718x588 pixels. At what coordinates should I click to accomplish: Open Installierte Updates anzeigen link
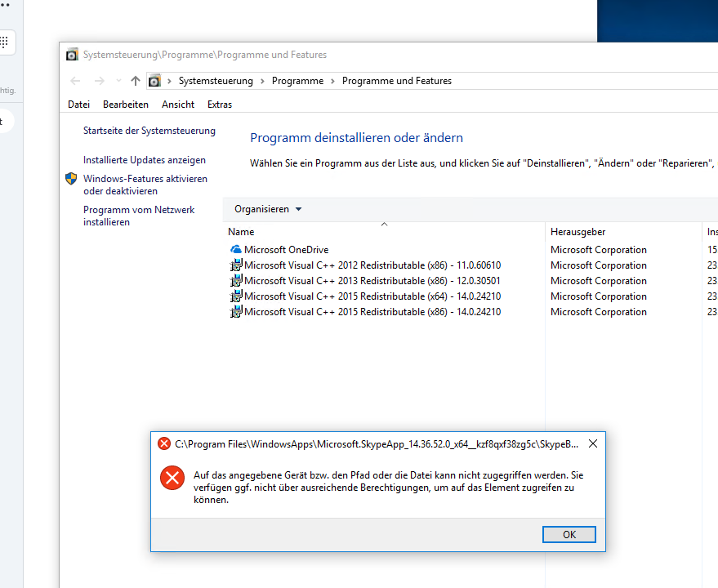coord(145,160)
